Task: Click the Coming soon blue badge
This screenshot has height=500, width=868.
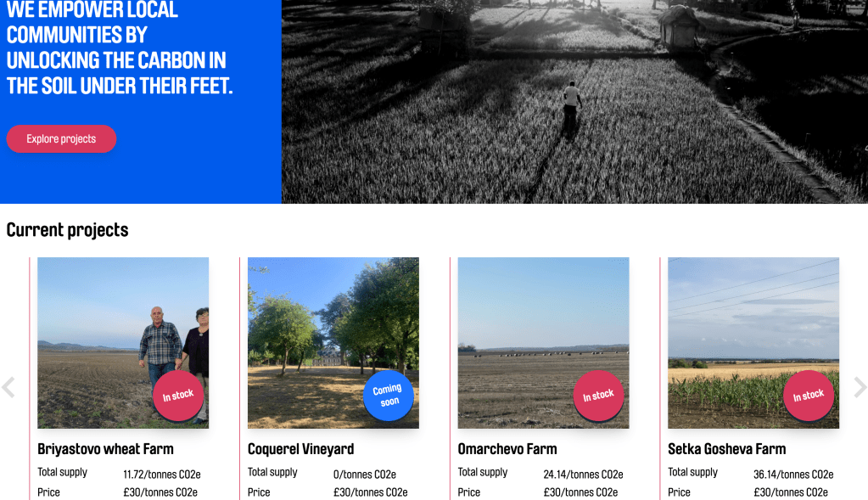Action: pyautogui.click(x=389, y=396)
